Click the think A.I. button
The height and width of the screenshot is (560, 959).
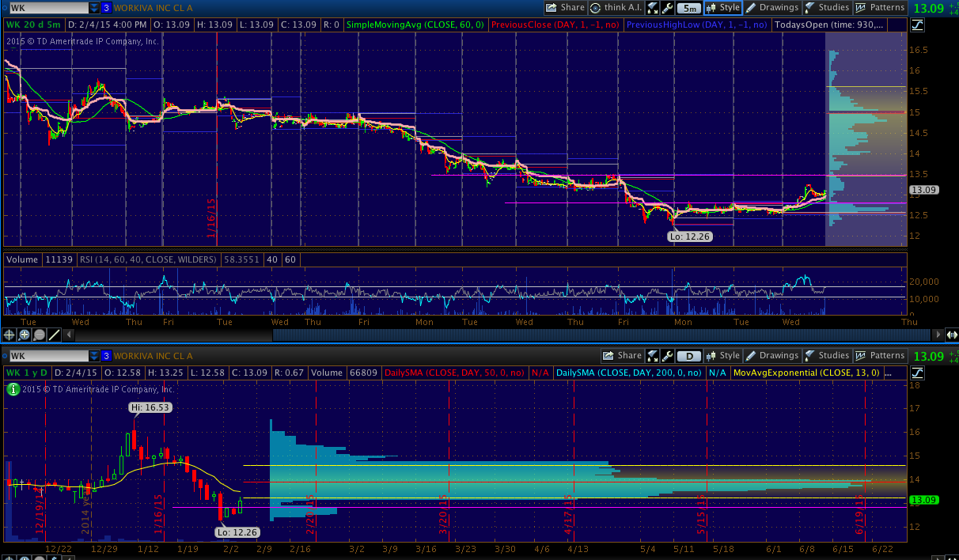616,8
